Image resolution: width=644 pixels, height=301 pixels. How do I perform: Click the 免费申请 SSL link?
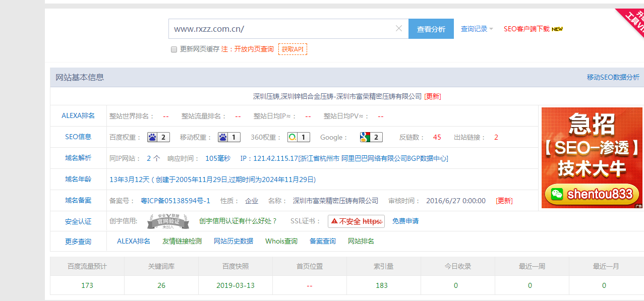(405, 221)
